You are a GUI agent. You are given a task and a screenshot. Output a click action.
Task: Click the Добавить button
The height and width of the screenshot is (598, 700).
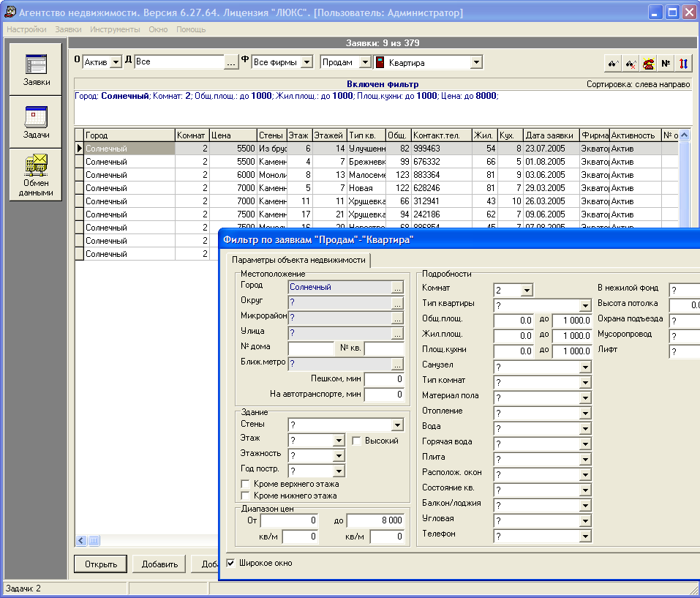159,564
